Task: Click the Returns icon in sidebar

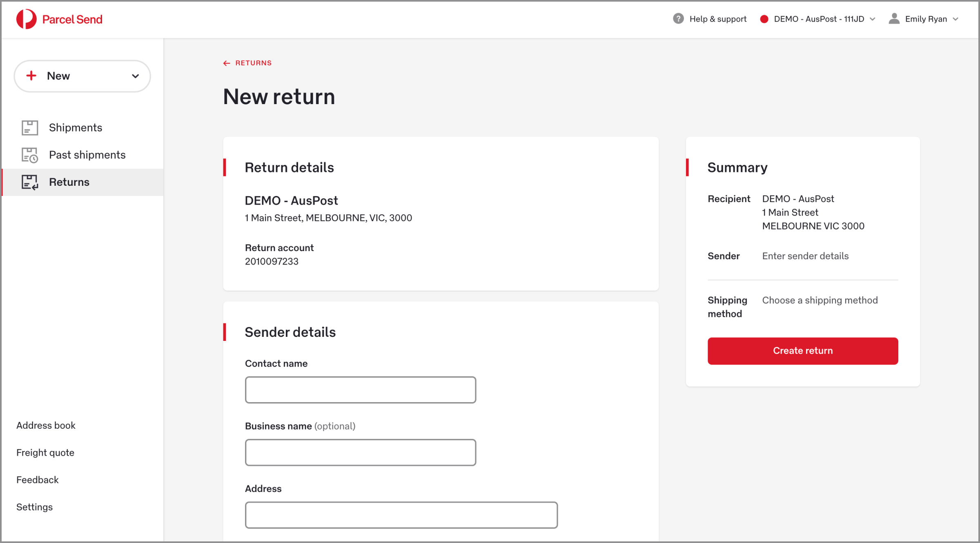Action: [x=30, y=182]
